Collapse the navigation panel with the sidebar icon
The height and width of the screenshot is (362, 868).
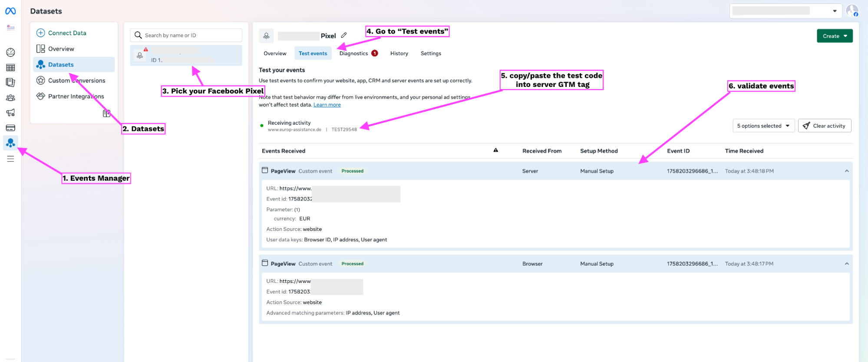point(106,113)
